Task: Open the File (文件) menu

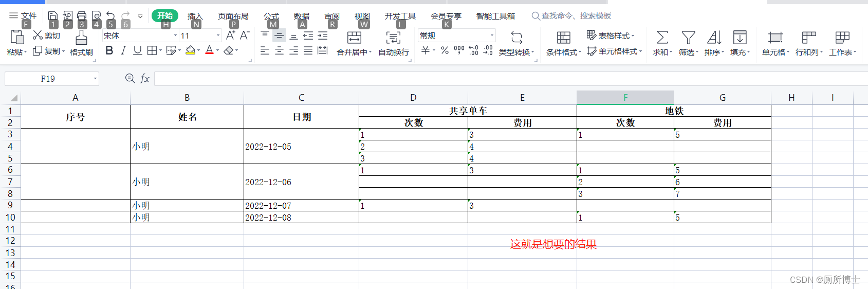Action: click(x=23, y=16)
